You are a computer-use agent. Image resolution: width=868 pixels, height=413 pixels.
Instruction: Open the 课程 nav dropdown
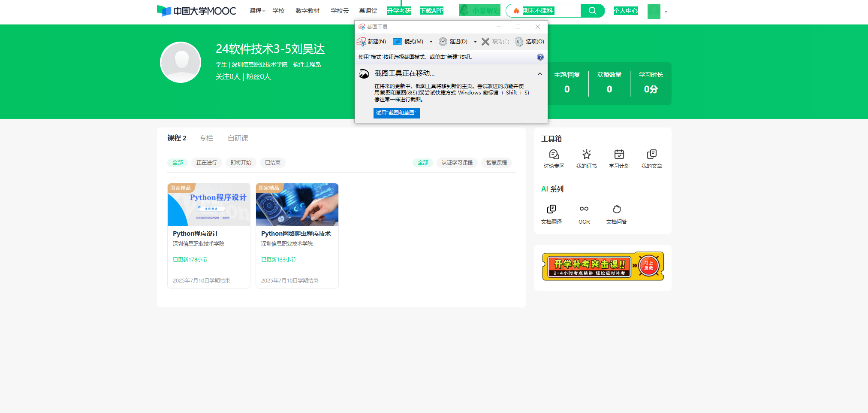point(257,11)
